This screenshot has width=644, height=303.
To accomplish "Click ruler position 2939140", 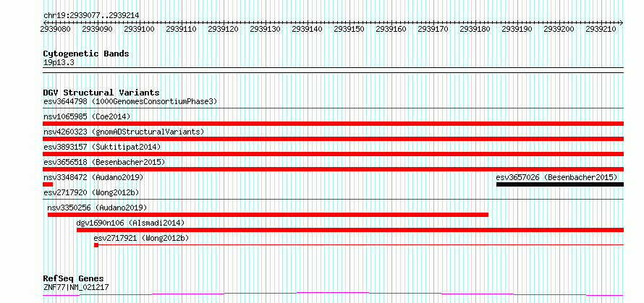I will pyautogui.click(x=308, y=29).
